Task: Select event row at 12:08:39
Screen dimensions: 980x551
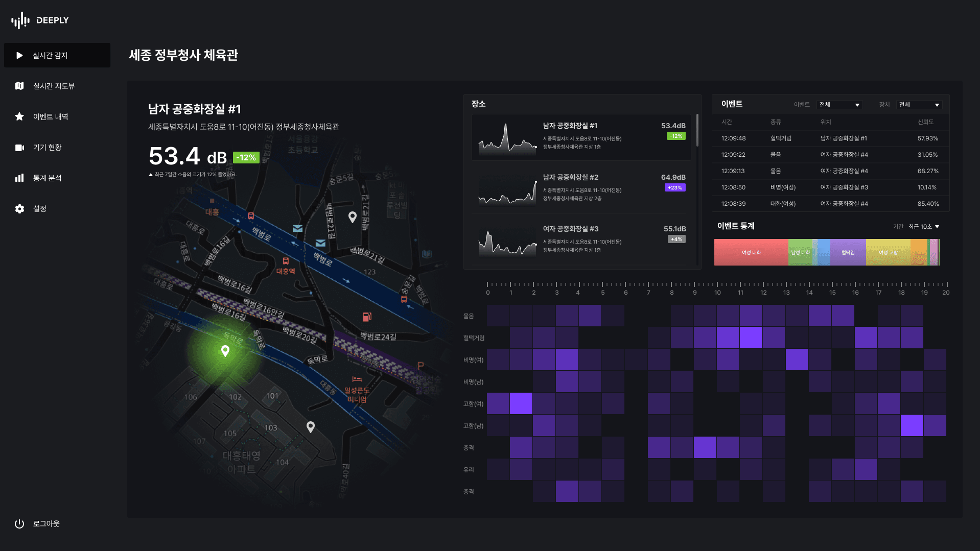Action: (x=830, y=204)
